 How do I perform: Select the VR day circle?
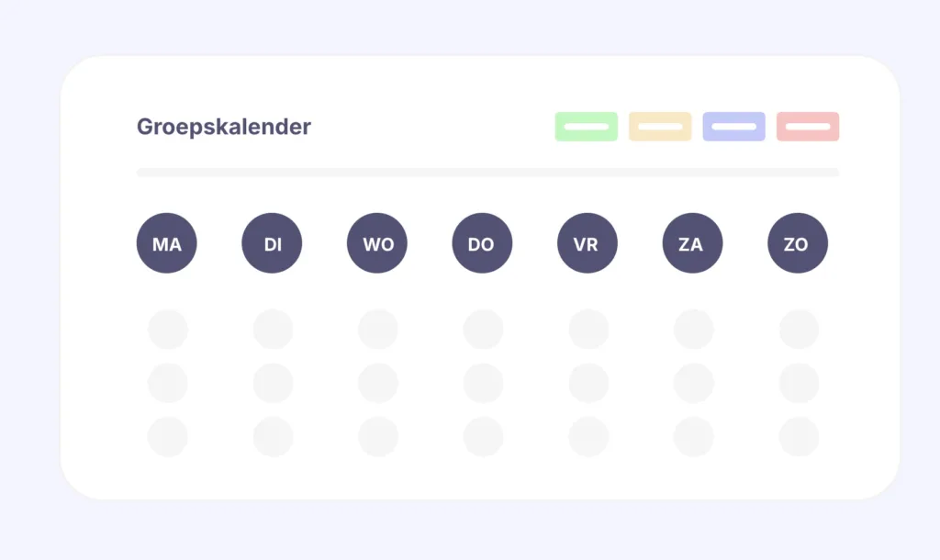(x=587, y=243)
